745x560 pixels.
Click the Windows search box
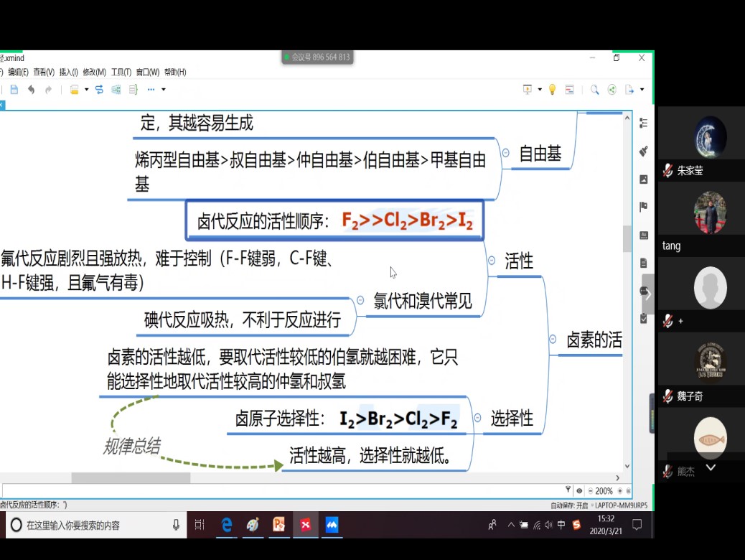point(93,526)
